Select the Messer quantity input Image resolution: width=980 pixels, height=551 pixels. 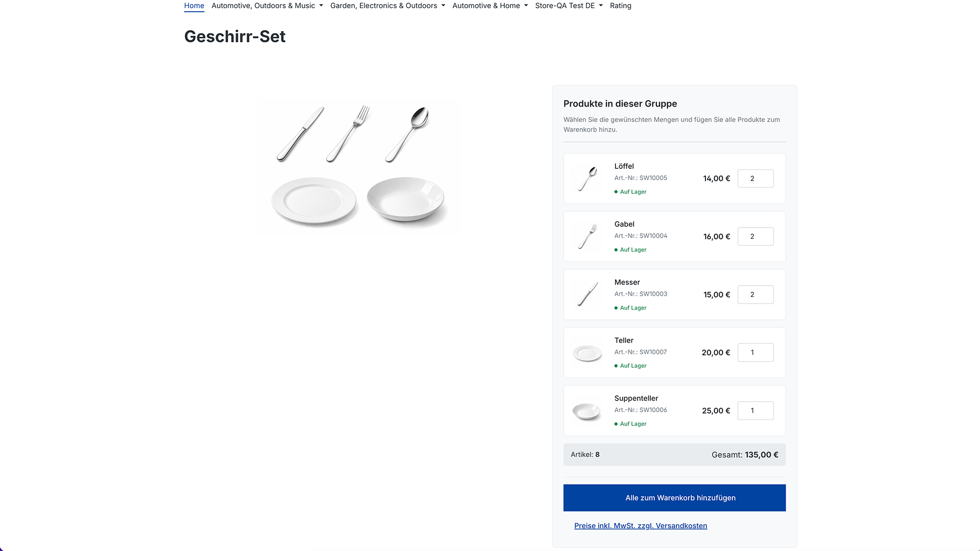[x=755, y=295]
